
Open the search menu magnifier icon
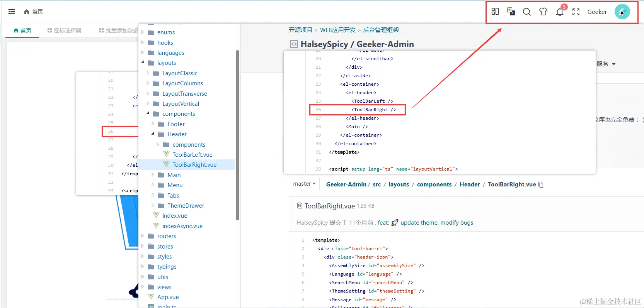pyautogui.click(x=526, y=12)
